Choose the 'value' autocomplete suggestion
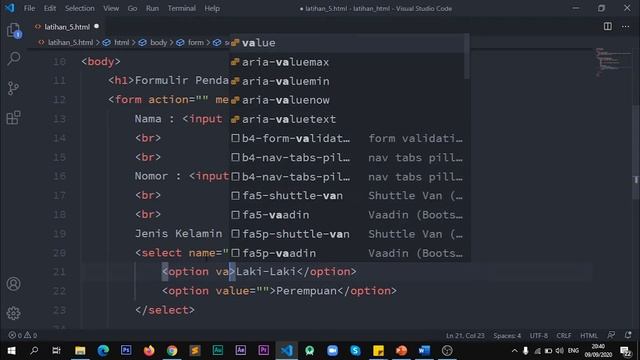 [x=347, y=43]
